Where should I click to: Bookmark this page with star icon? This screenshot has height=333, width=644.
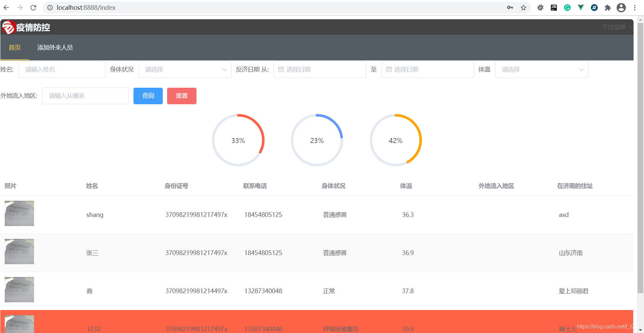(523, 7)
